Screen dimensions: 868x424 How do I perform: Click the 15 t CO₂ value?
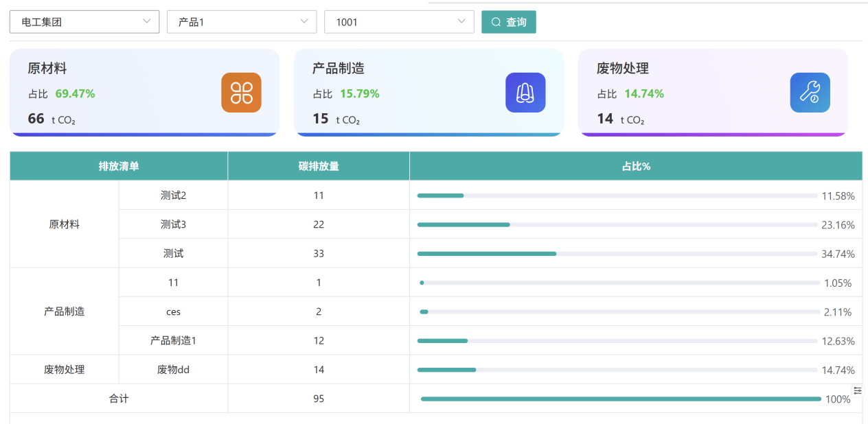click(x=336, y=119)
